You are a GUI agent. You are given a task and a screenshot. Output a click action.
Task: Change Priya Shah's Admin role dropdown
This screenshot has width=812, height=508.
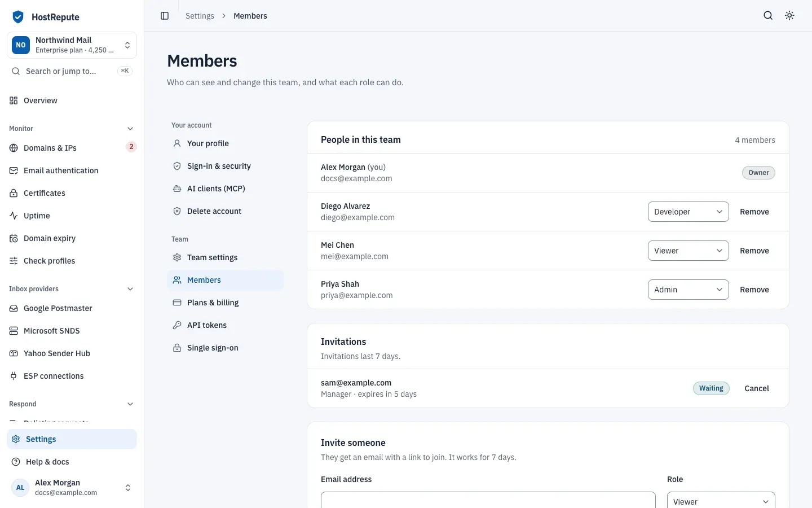[x=688, y=290]
